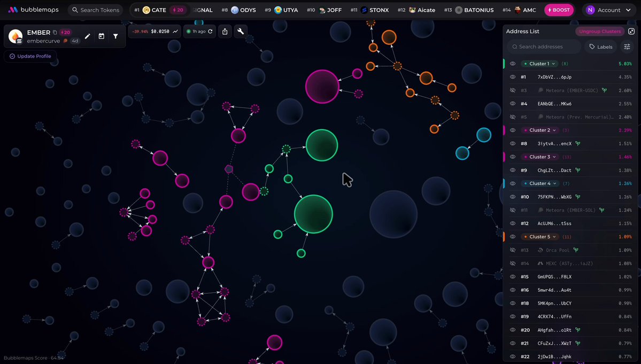Open address list sliders settings icon

click(627, 47)
